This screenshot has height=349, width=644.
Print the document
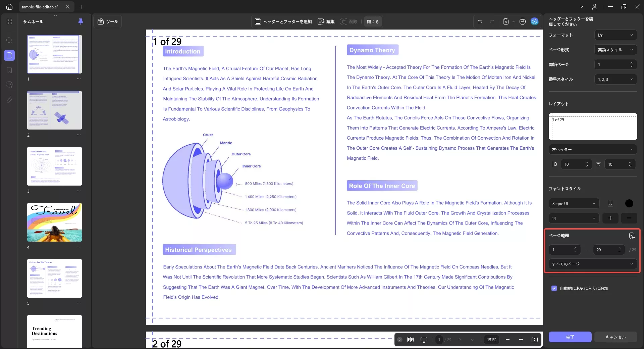click(x=523, y=21)
